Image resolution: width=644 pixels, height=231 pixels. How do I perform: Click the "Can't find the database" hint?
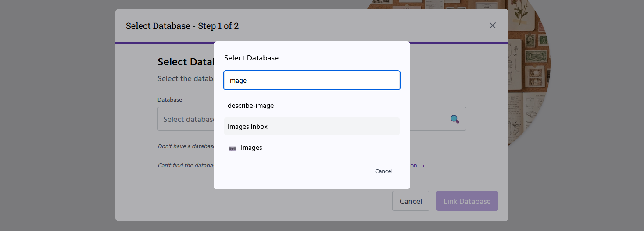(186, 166)
